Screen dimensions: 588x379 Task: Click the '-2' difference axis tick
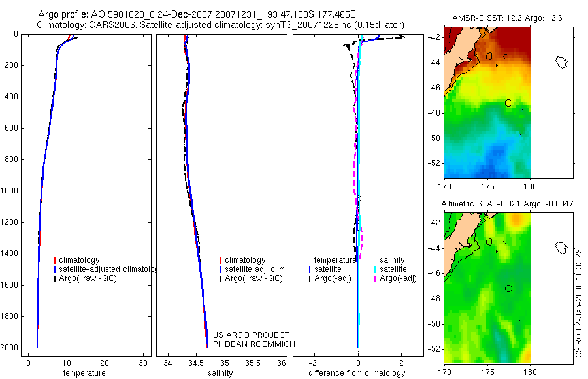pyautogui.click(x=314, y=363)
